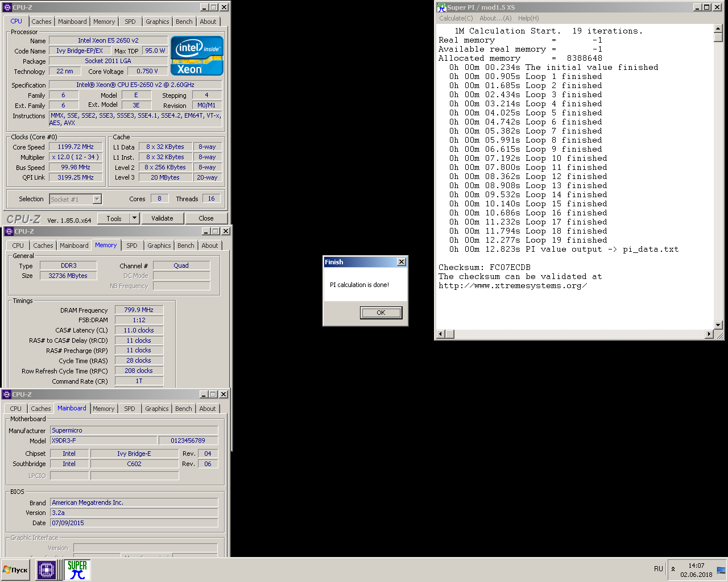Select CPU tab in Memory CPU-Z window
Viewport: 728px width, 582px height.
tap(18, 246)
